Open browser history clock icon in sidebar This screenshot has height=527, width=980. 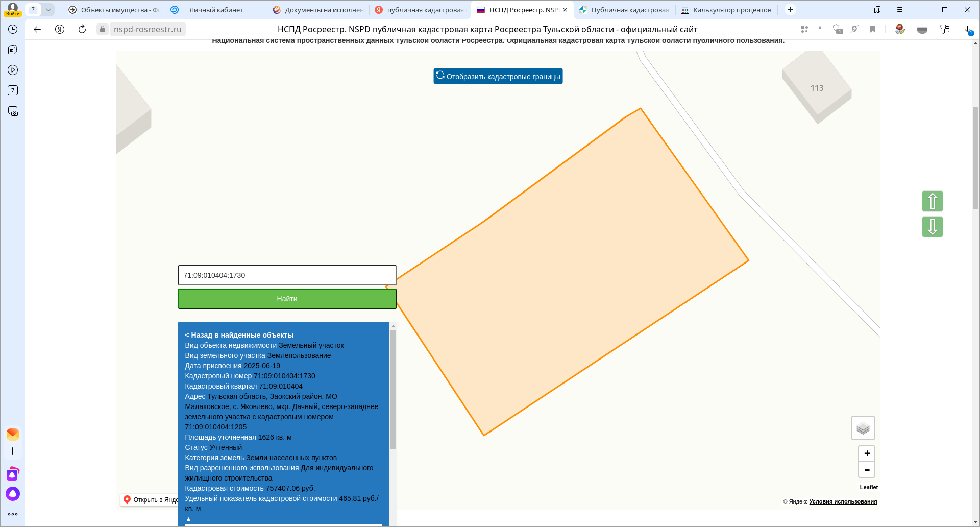pos(13,29)
